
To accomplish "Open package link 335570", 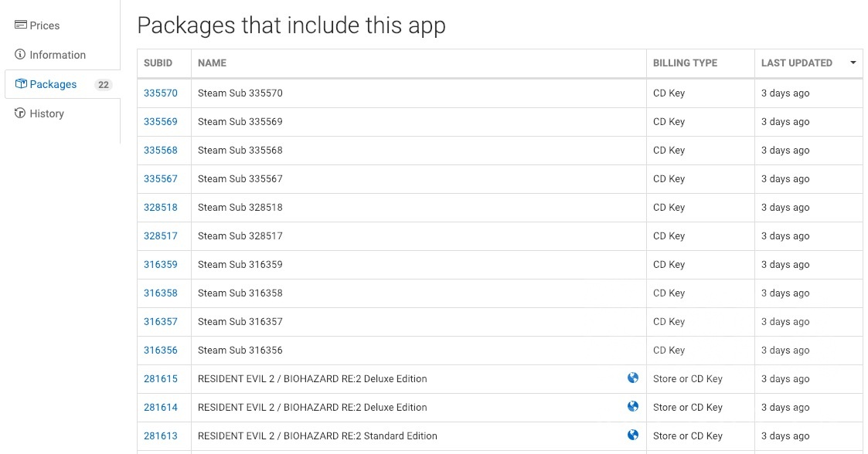I will pyautogui.click(x=161, y=93).
